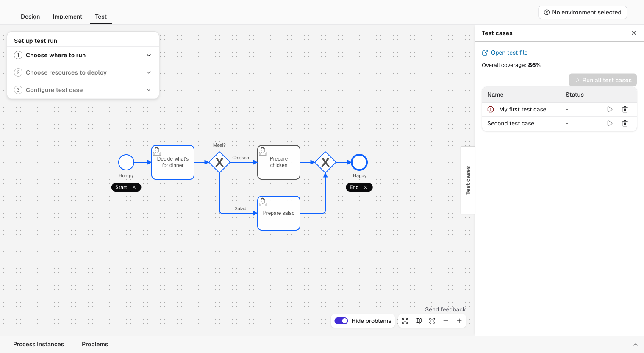Expand Configure test case step

[83, 90]
